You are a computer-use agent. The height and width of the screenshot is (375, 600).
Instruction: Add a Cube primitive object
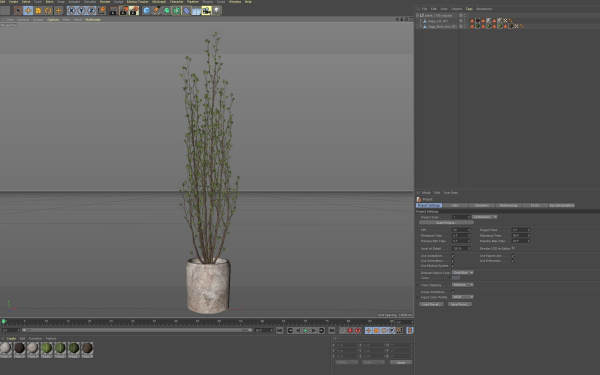147,11
